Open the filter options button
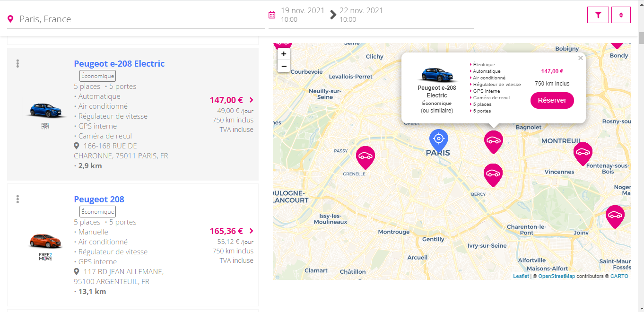This screenshot has height=312, width=644. coord(598,15)
